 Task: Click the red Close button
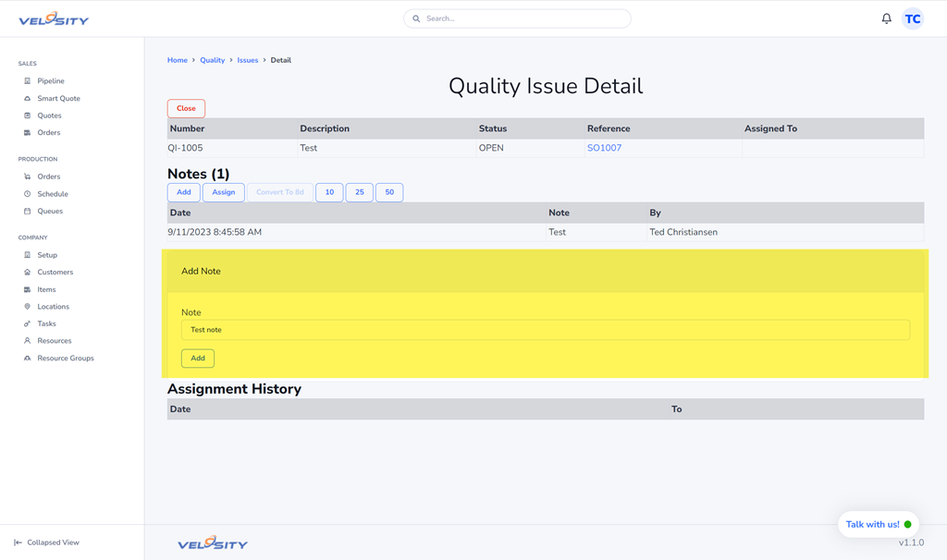[186, 109]
